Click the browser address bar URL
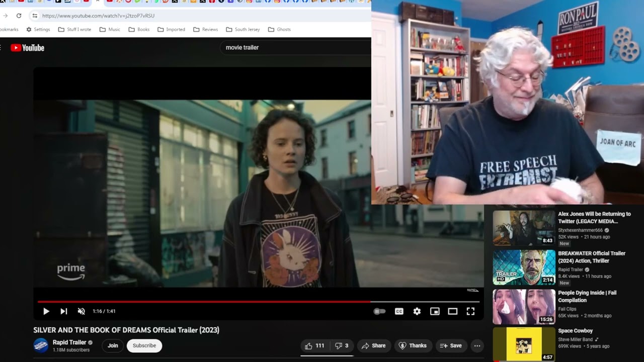The width and height of the screenshot is (644, 362). click(98, 16)
